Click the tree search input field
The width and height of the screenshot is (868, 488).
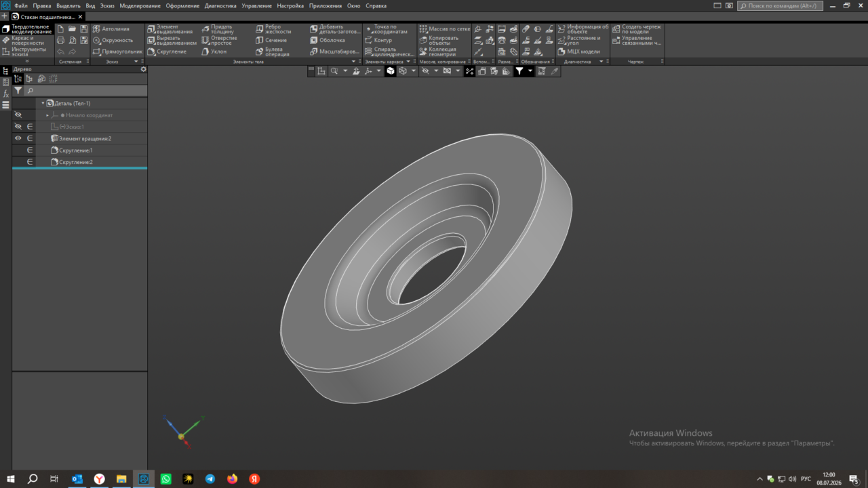(x=85, y=90)
